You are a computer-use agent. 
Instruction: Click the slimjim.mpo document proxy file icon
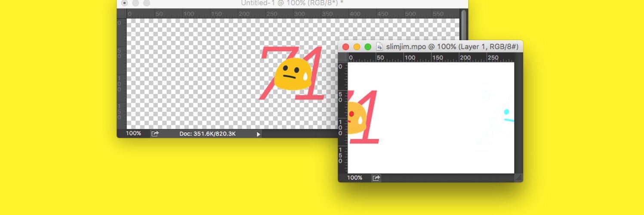pos(379,47)
